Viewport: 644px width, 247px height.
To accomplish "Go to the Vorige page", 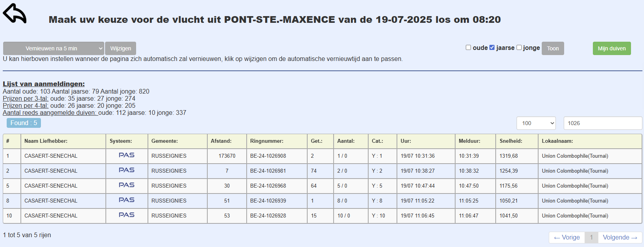I will point(566,238).
